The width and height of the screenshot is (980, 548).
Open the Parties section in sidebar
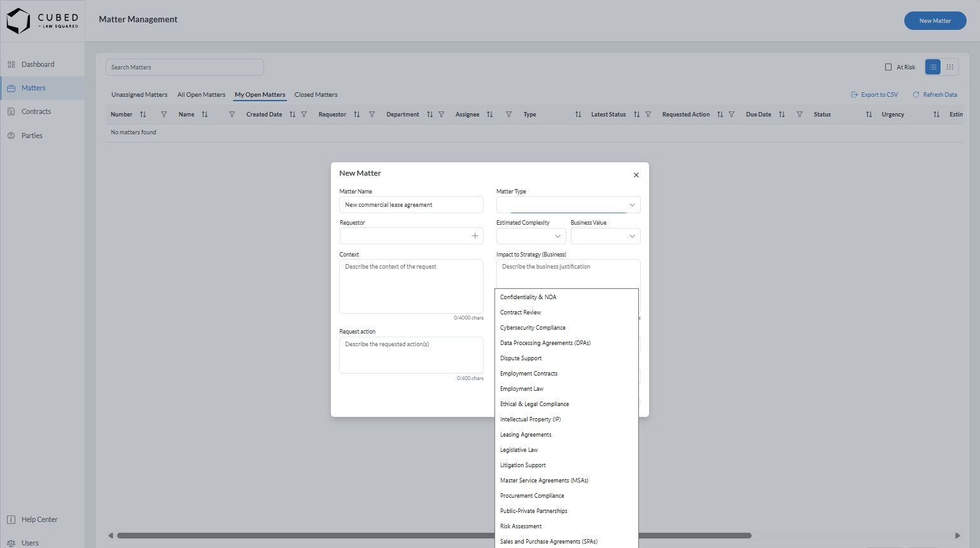click(42, 136)
